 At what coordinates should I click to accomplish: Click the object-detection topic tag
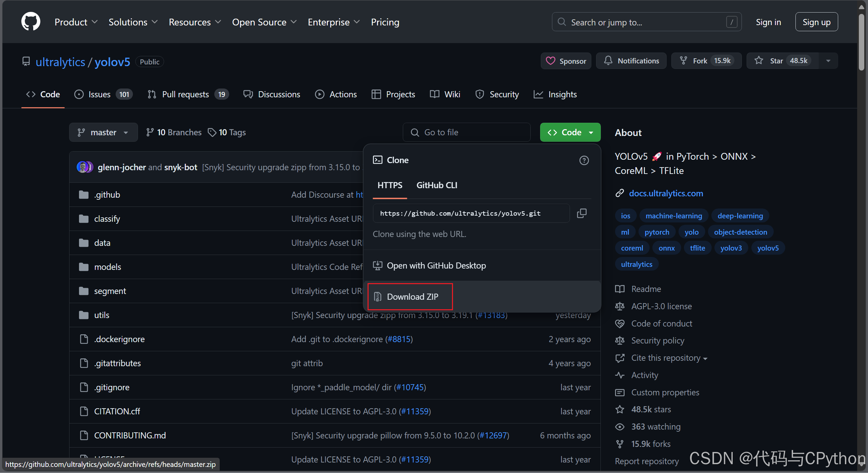point(741,232)
